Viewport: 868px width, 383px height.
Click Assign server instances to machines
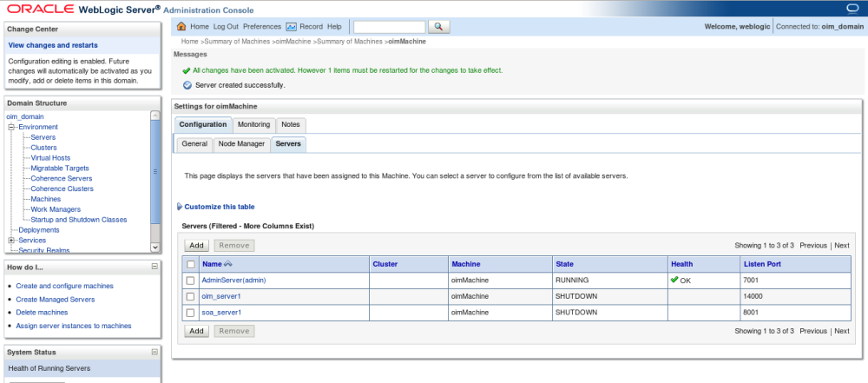coord(74,326)
